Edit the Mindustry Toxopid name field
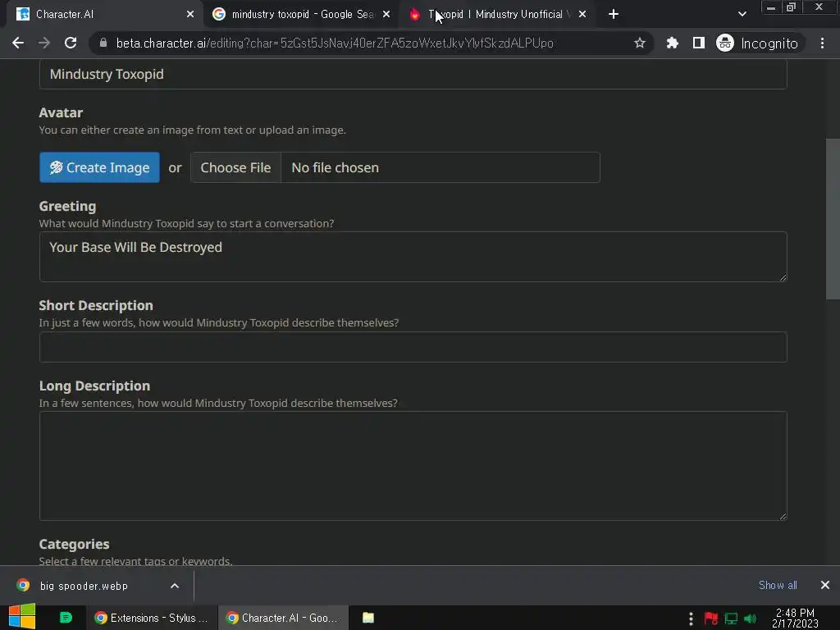Image resolution: width=840 pixels, height=630 pixels. (x=413, y=74)
